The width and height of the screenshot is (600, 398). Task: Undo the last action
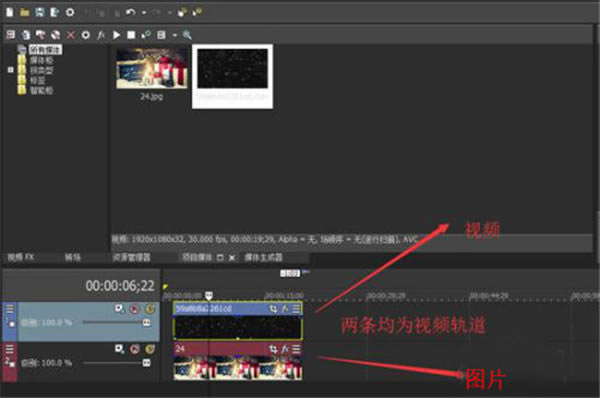[130, 12]
